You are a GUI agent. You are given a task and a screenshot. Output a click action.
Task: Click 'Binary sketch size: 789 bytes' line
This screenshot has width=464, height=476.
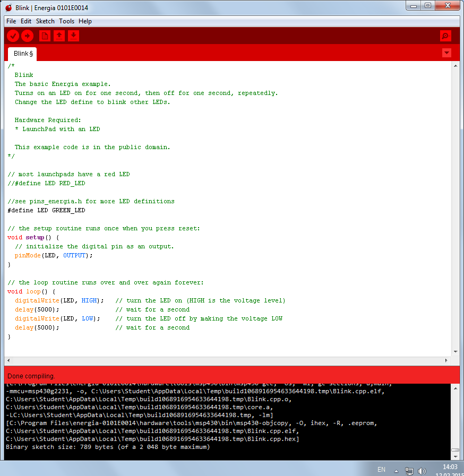click(x=108, y=447)
